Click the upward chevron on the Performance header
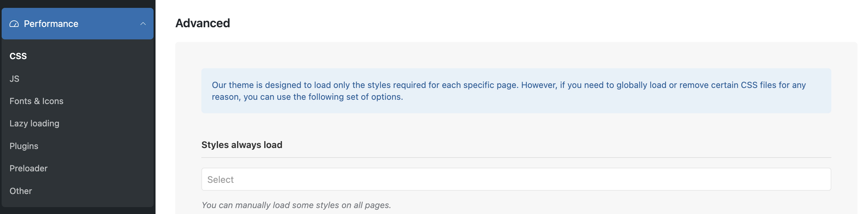Image resolution: width=868 pixels, height=214 pixels. point(143,24)
